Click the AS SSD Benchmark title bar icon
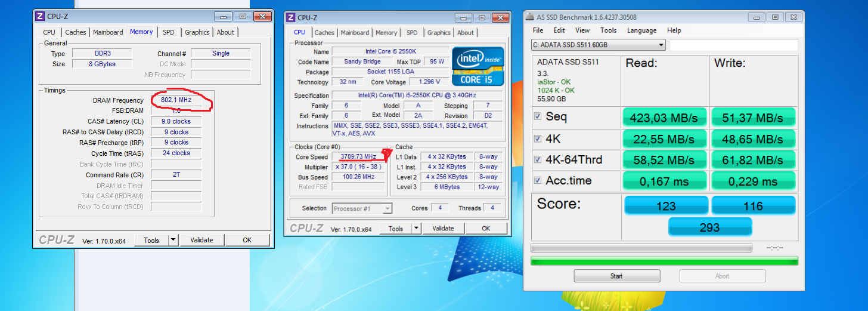 click(531, 17)
